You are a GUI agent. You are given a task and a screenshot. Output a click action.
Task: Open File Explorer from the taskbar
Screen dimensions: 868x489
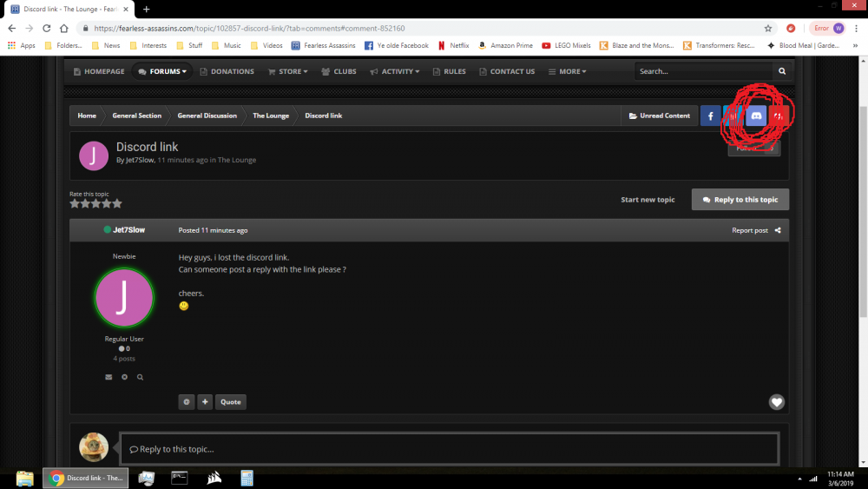[24, 478]
